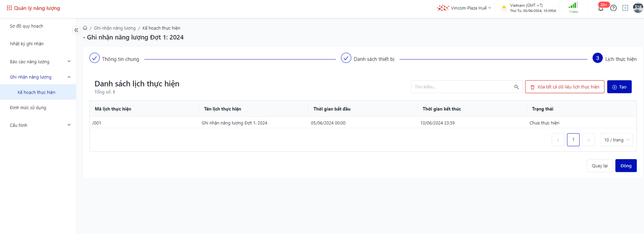Click the user avatar picture

638,8
